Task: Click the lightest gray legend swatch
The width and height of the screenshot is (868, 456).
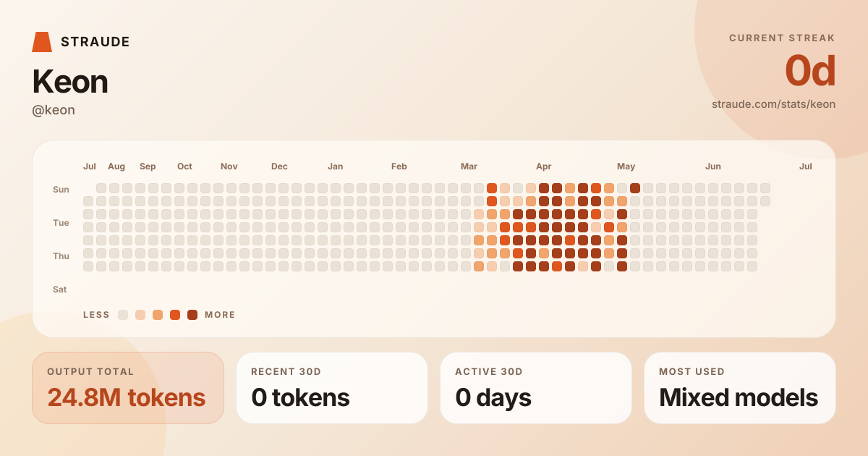Action: pyautogui.click(x=123, y=315)
